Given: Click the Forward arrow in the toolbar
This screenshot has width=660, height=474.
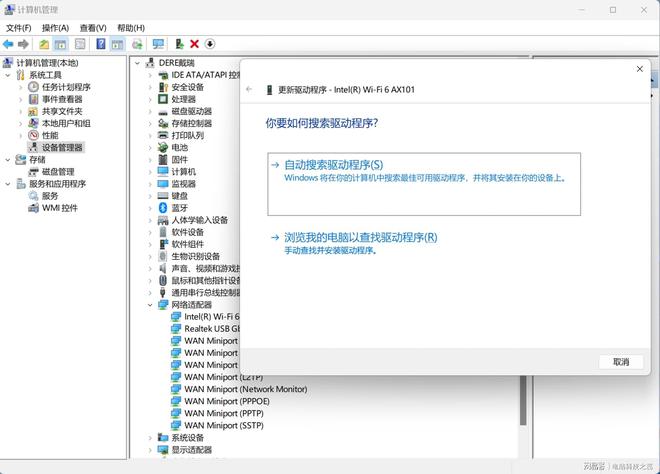Looking at the screenshot, I should (23, 44).
